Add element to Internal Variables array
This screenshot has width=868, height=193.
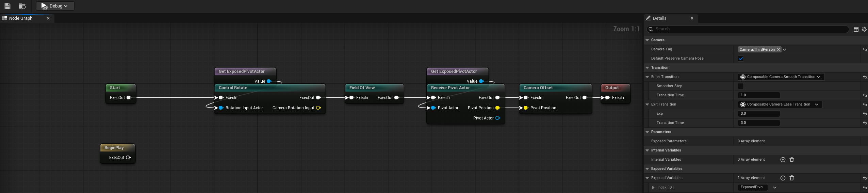783,160
